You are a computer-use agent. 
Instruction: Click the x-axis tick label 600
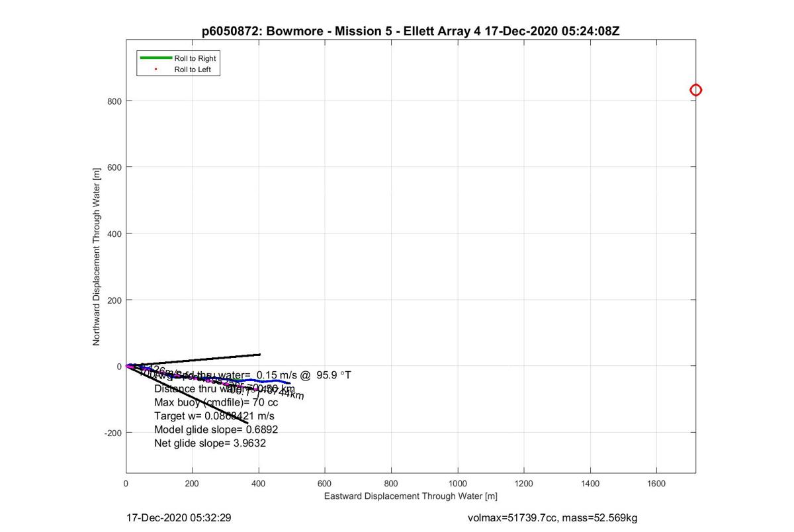(x=325, y=483)
